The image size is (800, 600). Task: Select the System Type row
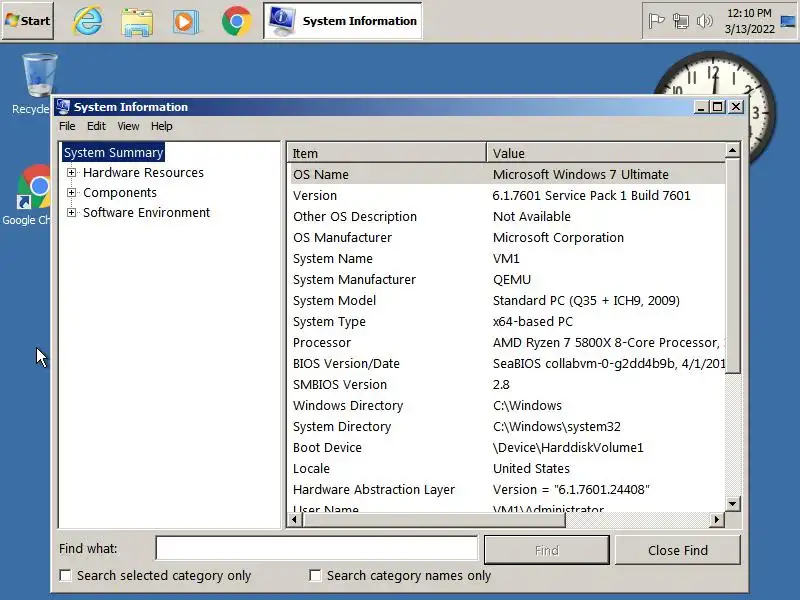506,321
